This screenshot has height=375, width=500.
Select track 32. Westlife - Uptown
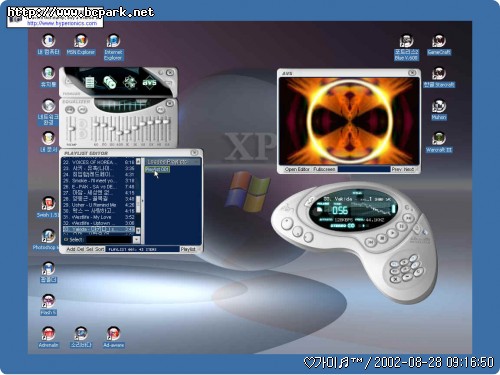pyautogui.click(x=99, y=223)
